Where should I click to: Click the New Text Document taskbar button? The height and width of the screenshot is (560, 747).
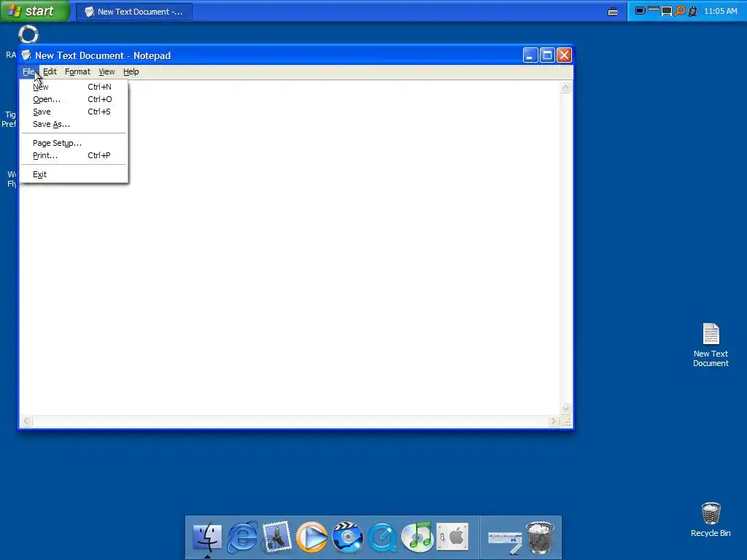(x=134, y=12)
